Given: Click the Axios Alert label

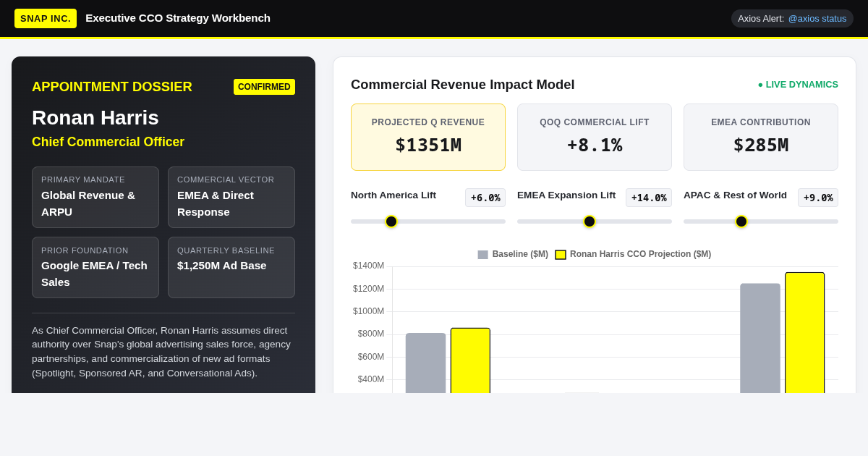Looking at the screenshot, I should [761, 18].
